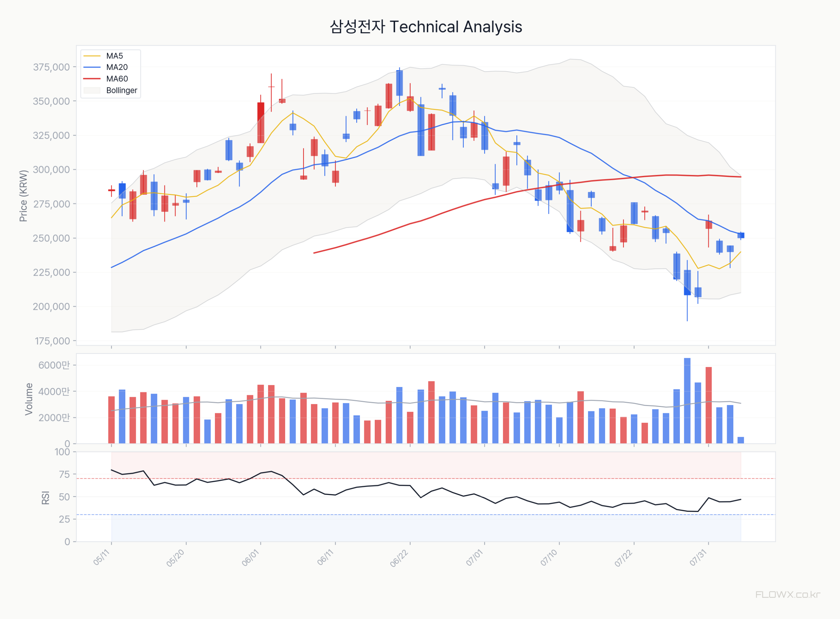Click the tallest blue volume bar
Screen dimensions: 840x619
click(x=687, y=401)
